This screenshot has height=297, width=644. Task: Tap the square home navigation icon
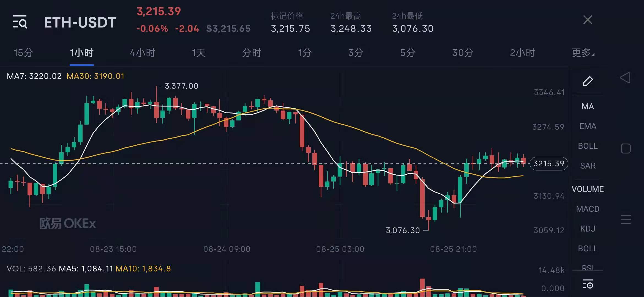tap(626, 148)
